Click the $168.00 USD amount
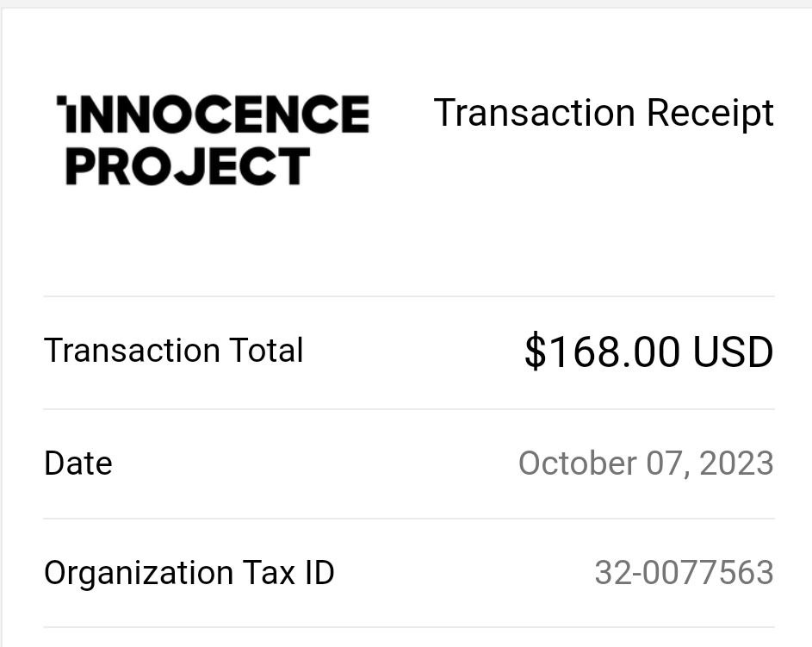Image resolution: width=812 pixels, height=647 pixels. [649, 351]
